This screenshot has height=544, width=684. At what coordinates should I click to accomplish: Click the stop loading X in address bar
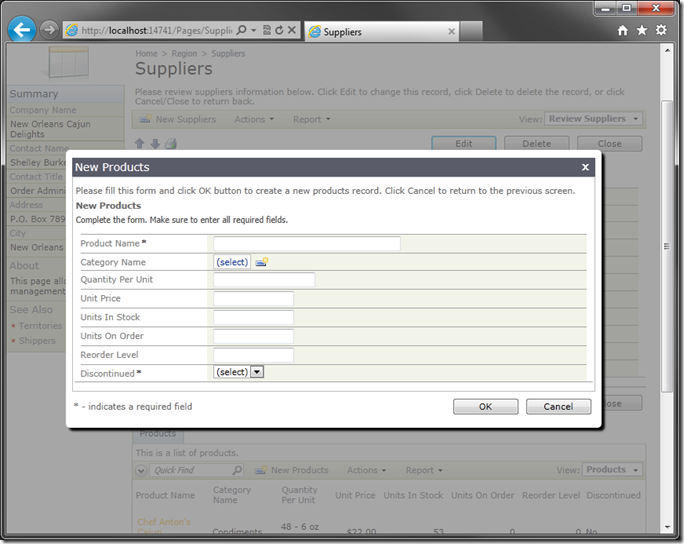point(292,30)
